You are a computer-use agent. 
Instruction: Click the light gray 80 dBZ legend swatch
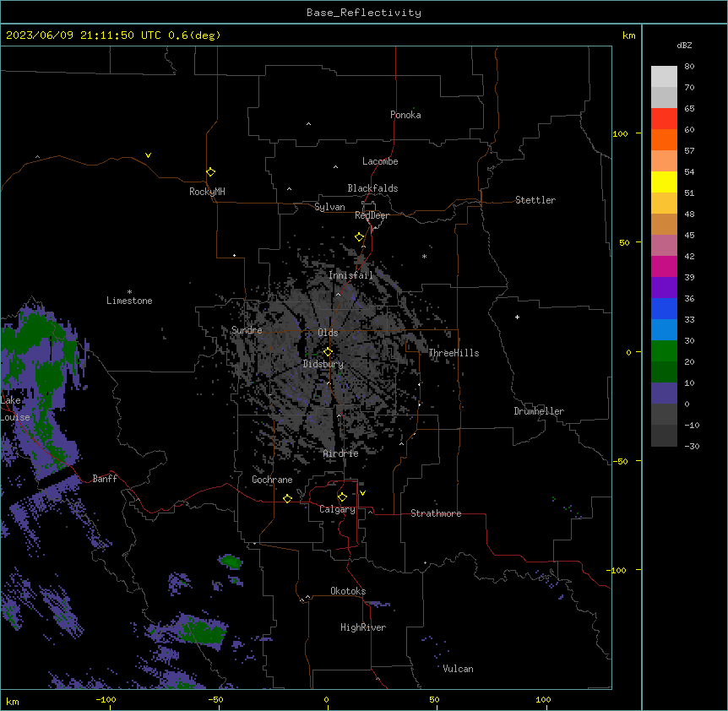point(664,77)
